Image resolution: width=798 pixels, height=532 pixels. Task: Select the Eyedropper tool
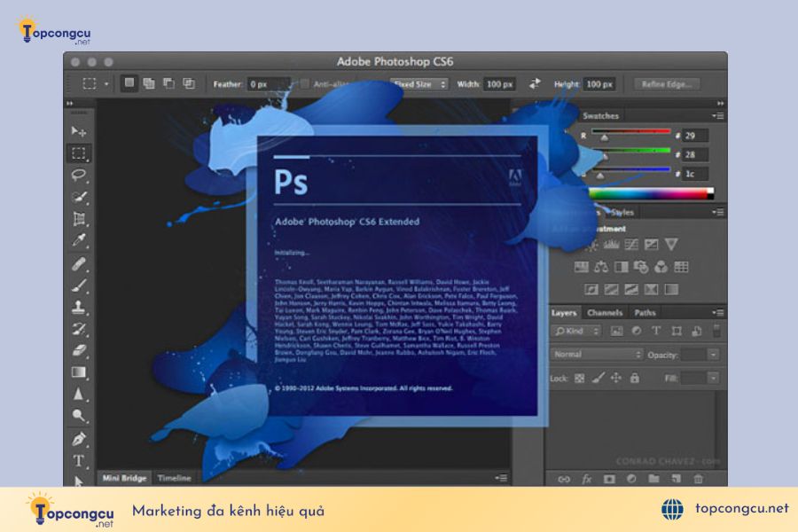(79, 240)
